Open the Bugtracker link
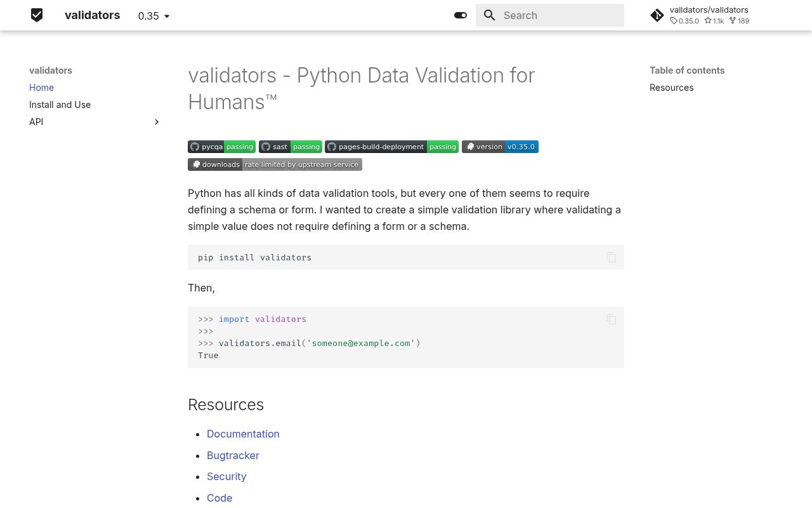 coord(233,455)
